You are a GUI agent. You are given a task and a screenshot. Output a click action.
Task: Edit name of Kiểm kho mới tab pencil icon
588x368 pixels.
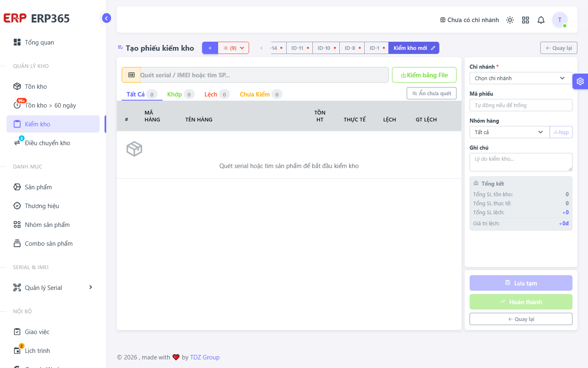point(433,48)
